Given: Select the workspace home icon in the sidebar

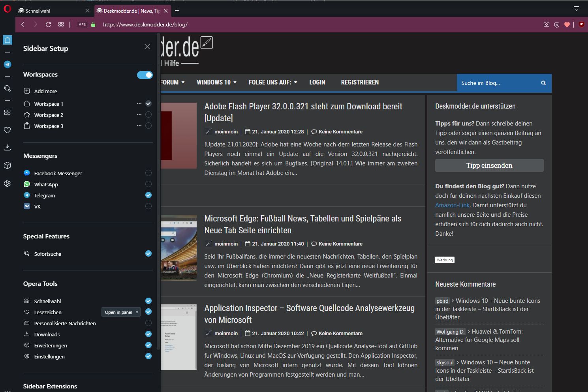Looking at the screenshot, I should point(8,40).
